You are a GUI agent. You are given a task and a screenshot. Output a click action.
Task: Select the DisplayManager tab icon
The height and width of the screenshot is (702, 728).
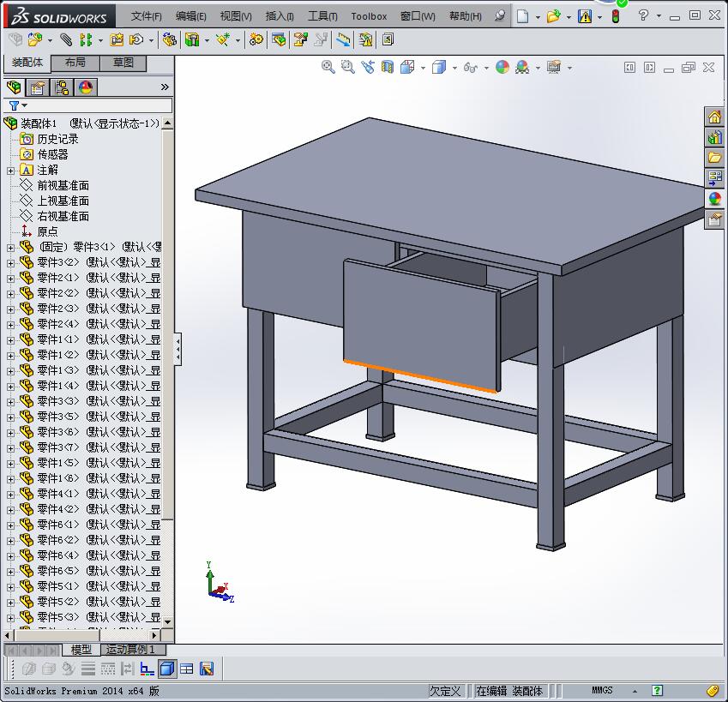[x=86, y=87]
